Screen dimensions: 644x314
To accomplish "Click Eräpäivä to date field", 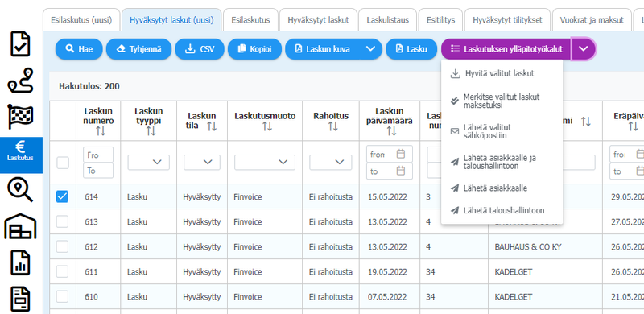I will (x=627, y=171).
